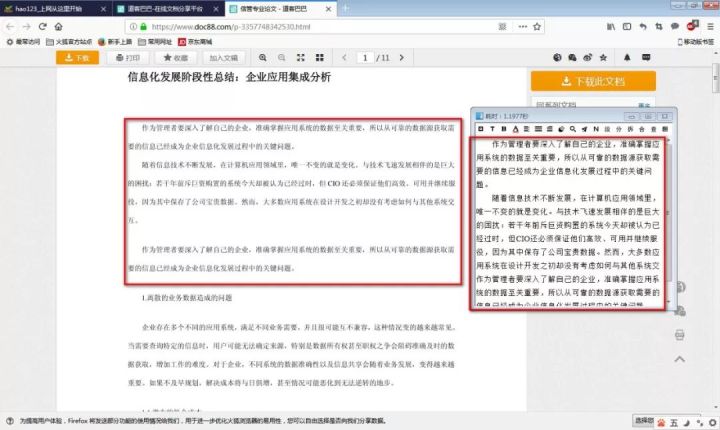Toggle the Firefox sidebar icon

click(x=627, y=27)
